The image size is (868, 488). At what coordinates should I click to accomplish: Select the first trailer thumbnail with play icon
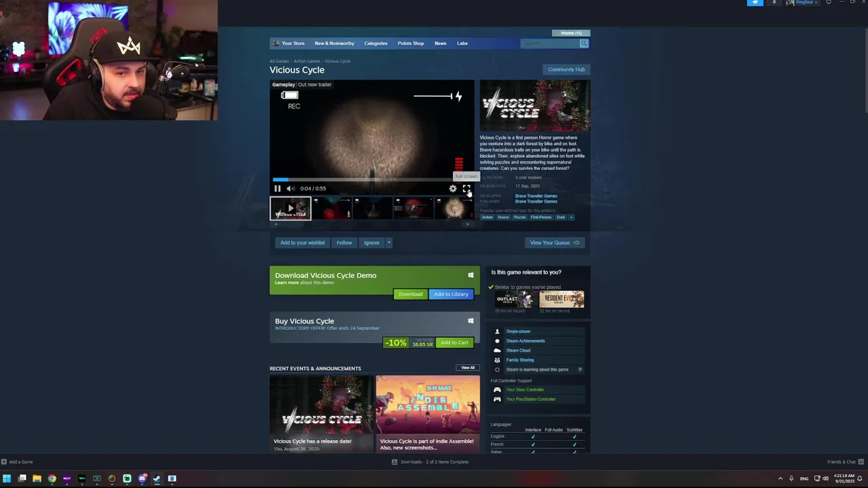(290, 208)
